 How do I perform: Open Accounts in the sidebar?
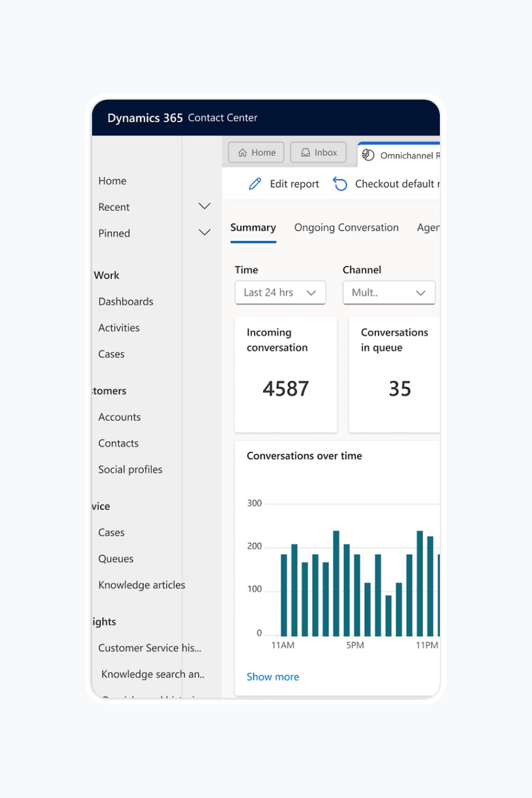point(119,417)
